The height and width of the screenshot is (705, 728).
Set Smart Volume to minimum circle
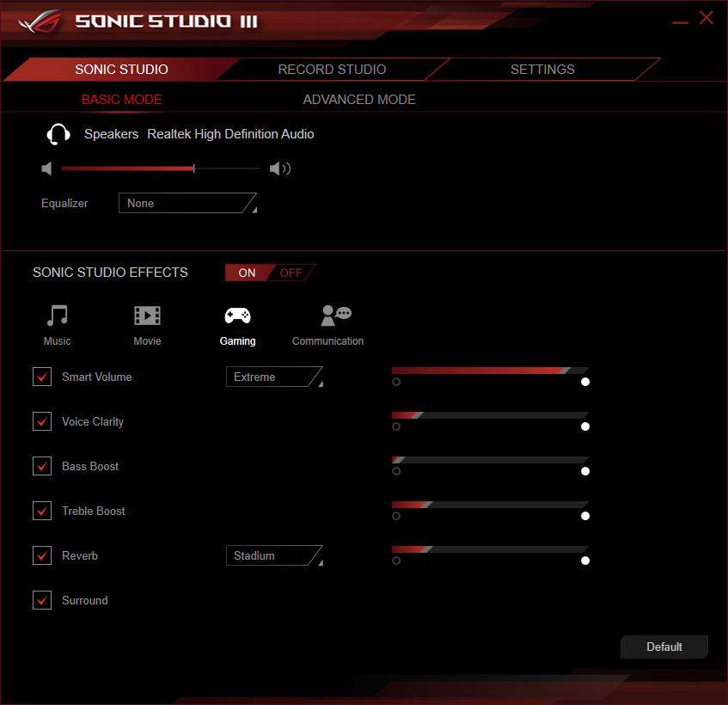coord(396,382)
